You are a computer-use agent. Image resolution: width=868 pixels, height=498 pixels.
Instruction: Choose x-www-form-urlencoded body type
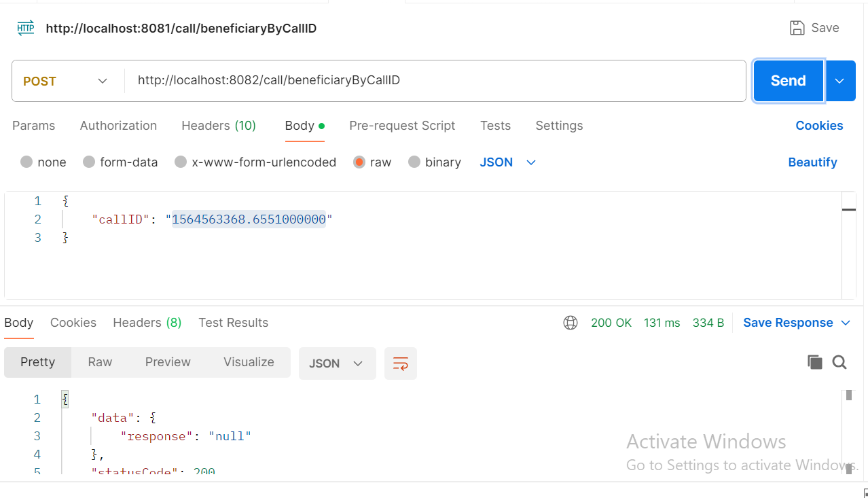pos(181,162)
